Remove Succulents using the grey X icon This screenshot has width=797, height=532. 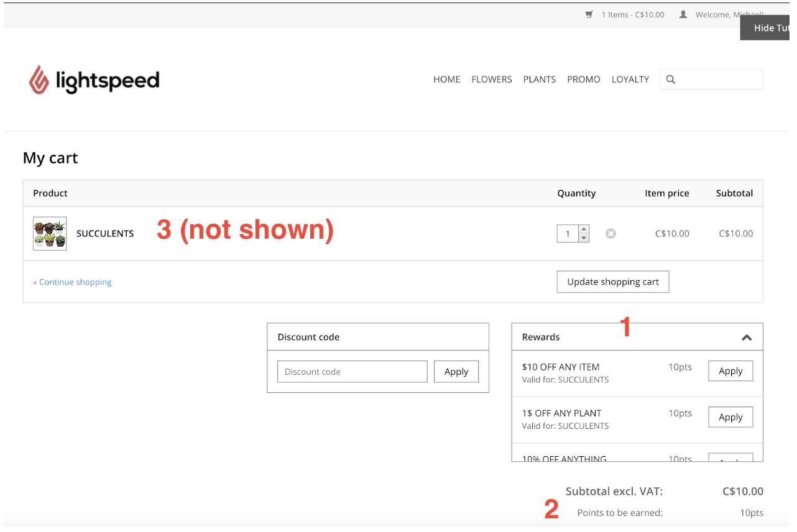point(610,234)
